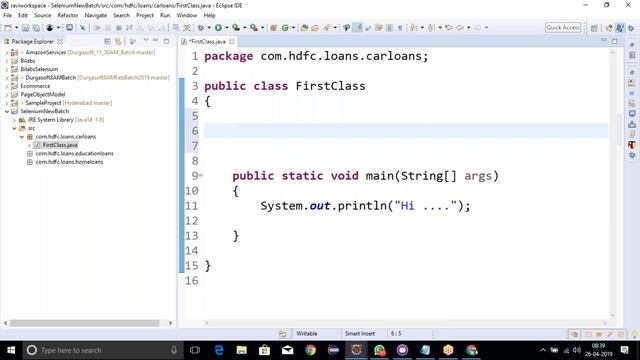Click the New file wizard toolbar icon
The width and height of the screenshot is (640, 360).
8,28
